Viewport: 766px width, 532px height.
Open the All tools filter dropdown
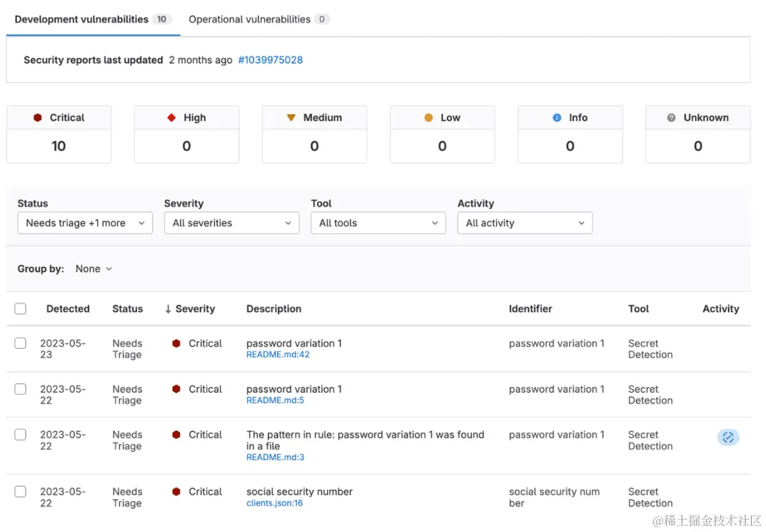(378, 223)
